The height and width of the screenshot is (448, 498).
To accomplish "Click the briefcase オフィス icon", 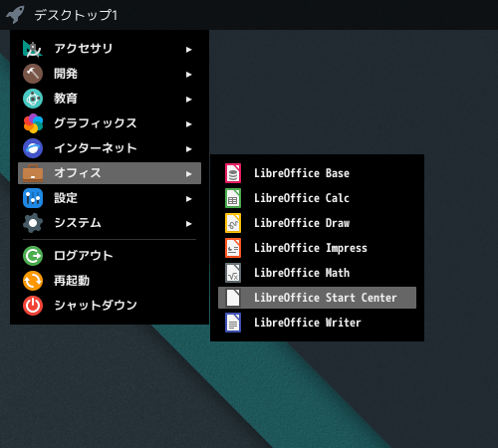I will (33, 173).
